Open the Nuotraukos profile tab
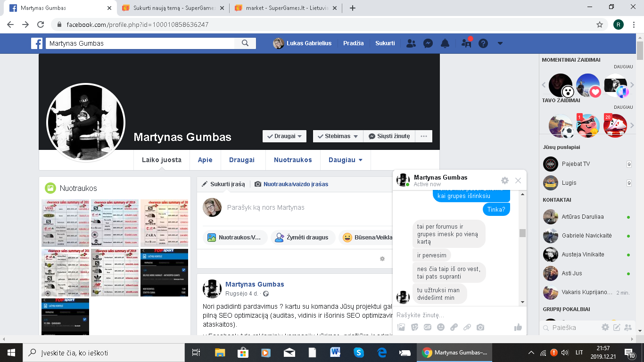The image size is (644, 362). pos(293,160)
